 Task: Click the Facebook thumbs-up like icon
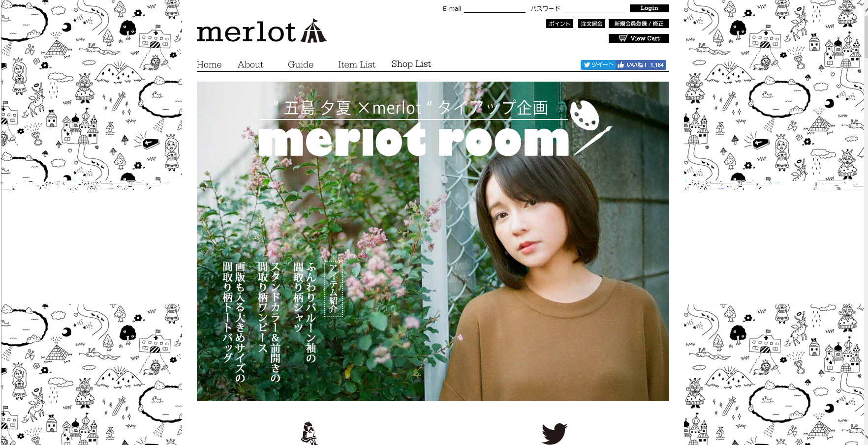click(621, 65)
